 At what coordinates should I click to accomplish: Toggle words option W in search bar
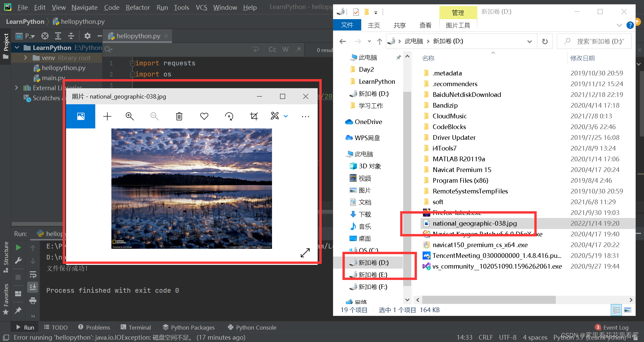(x=285, y=50)
